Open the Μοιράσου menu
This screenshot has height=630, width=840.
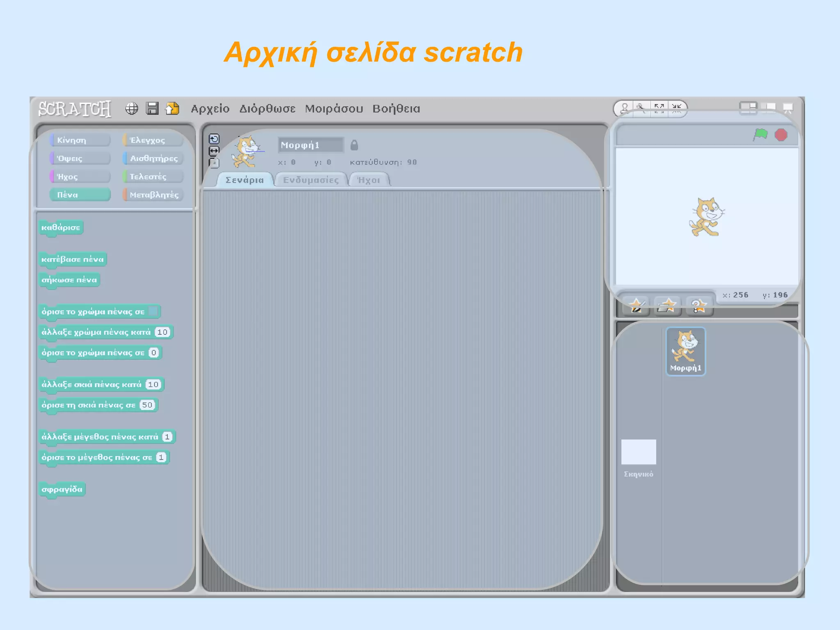[334, 109]
